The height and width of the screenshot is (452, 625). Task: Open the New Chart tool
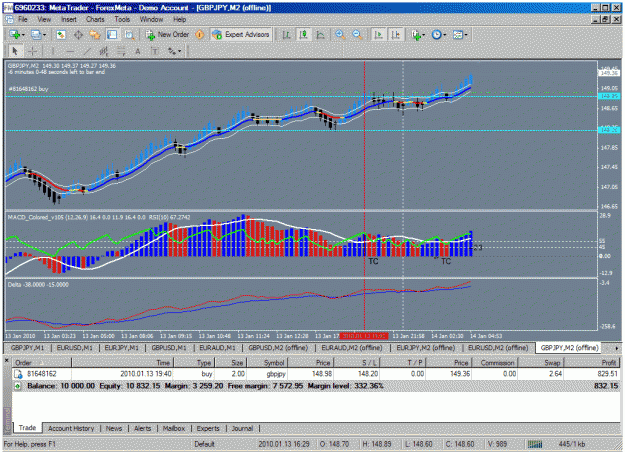coord(15,35)
